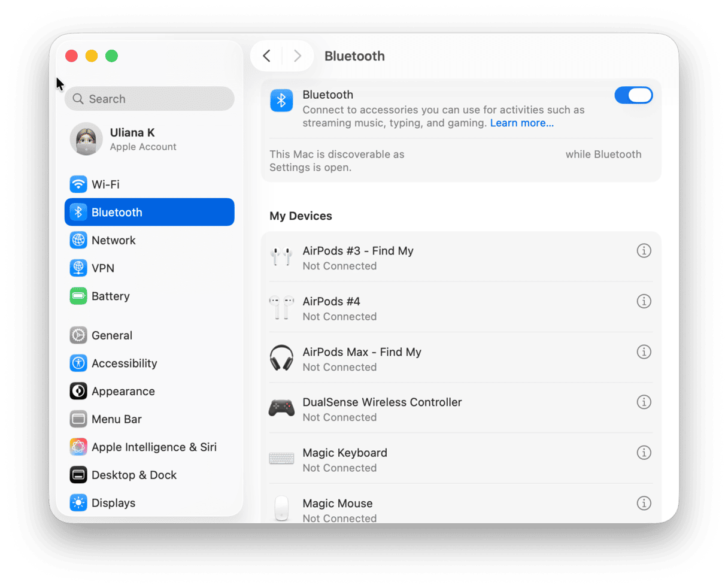This screenshot has width=728, height=588.
Task: Open Appearance settings via its icon
Action: [x=78, y=391]
